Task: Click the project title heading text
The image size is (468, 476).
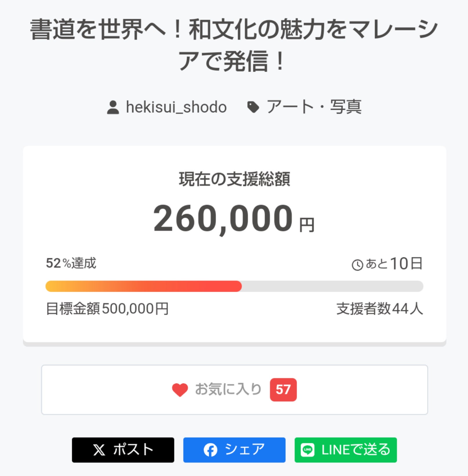Action: point(234,45)
